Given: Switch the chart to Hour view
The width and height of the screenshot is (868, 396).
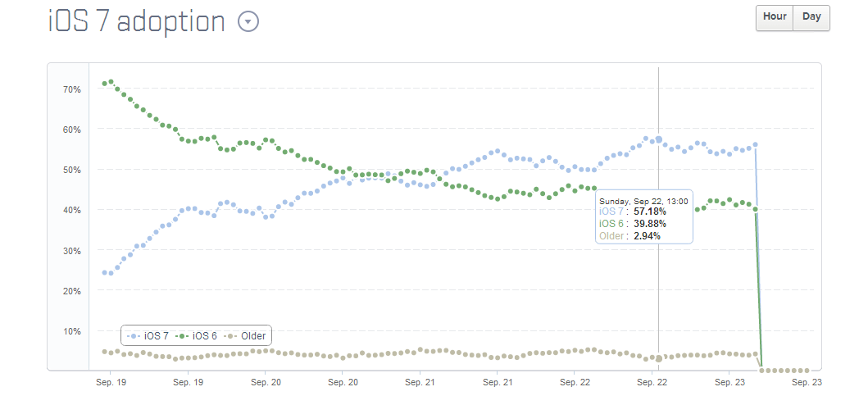Looking at the screenshot, I should click(775, 17).
